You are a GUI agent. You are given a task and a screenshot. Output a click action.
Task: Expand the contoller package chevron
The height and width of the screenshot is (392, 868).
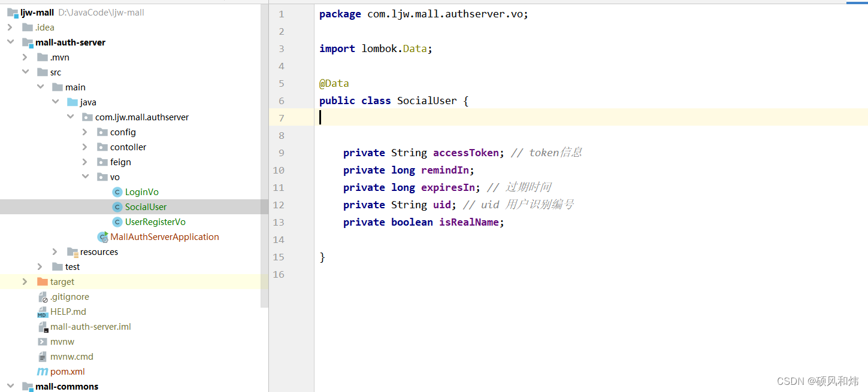point(85,147)
